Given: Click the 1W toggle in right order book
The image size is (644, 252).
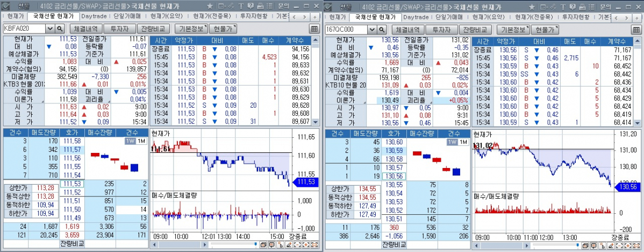Looking at the screenshot, I should 452,142.
